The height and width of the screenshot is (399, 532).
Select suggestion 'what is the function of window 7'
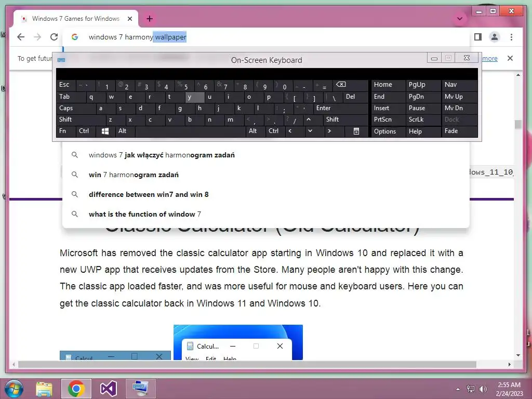point(265,214)
